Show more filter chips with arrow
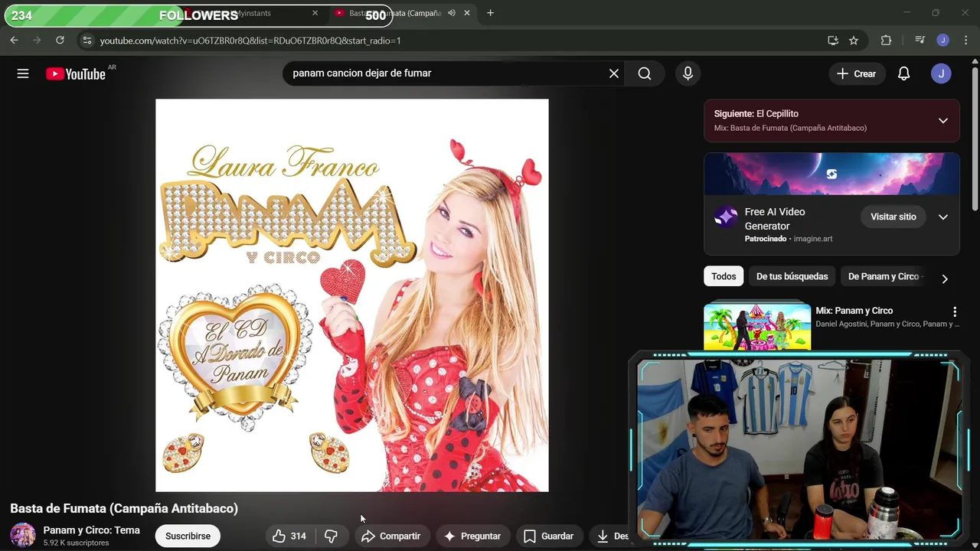The width and height of the screenshot is (980, 551). (944, 279)
